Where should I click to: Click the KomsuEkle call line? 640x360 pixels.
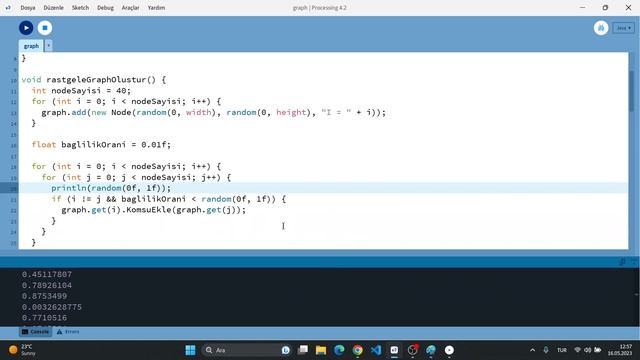[153, 210]
